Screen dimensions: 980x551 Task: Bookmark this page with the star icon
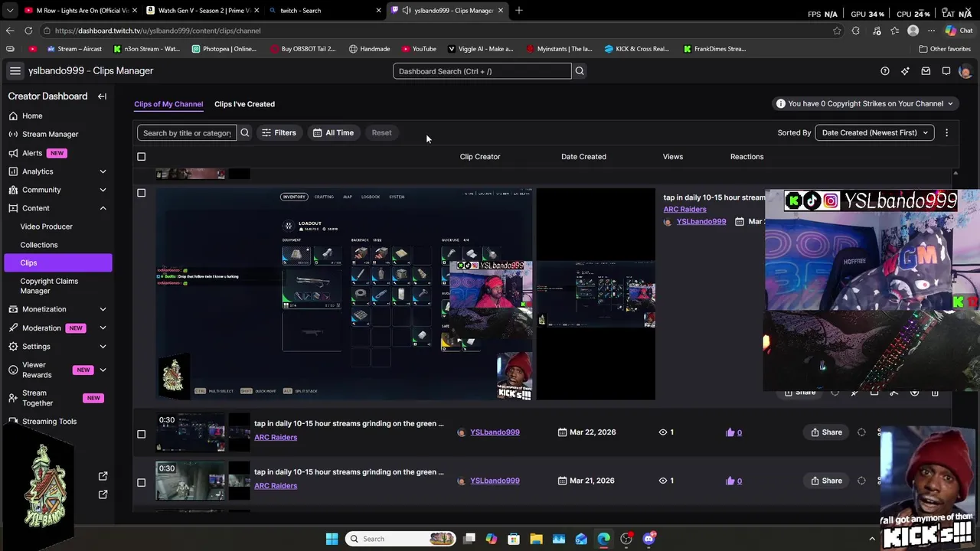837,31
